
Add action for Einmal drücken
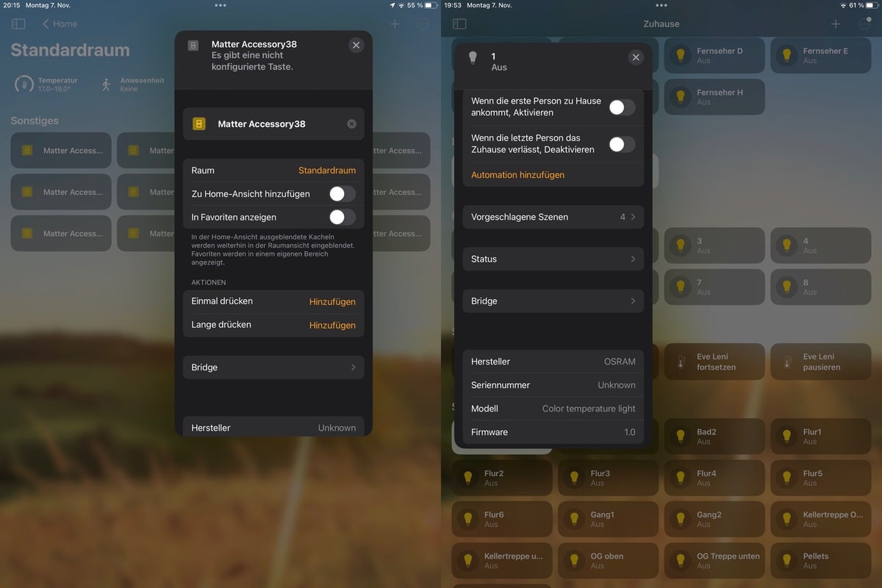[x=332, y=301]
